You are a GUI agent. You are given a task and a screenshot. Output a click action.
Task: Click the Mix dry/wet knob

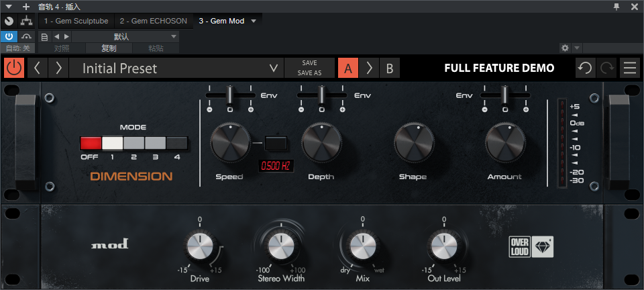[363, 247]
